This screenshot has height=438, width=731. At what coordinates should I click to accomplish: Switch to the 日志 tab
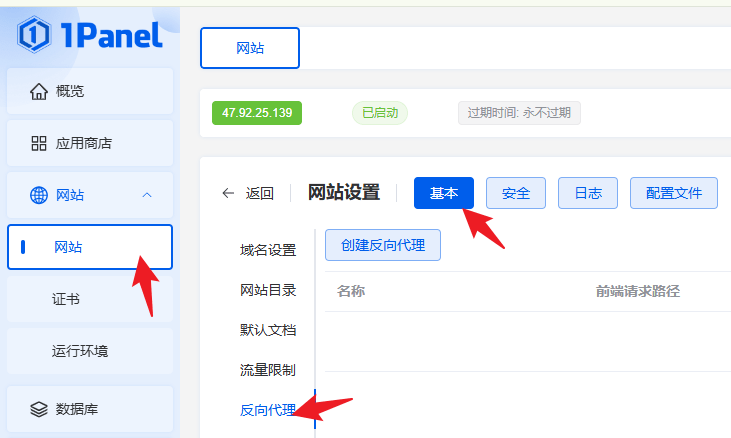click(588, 193)
